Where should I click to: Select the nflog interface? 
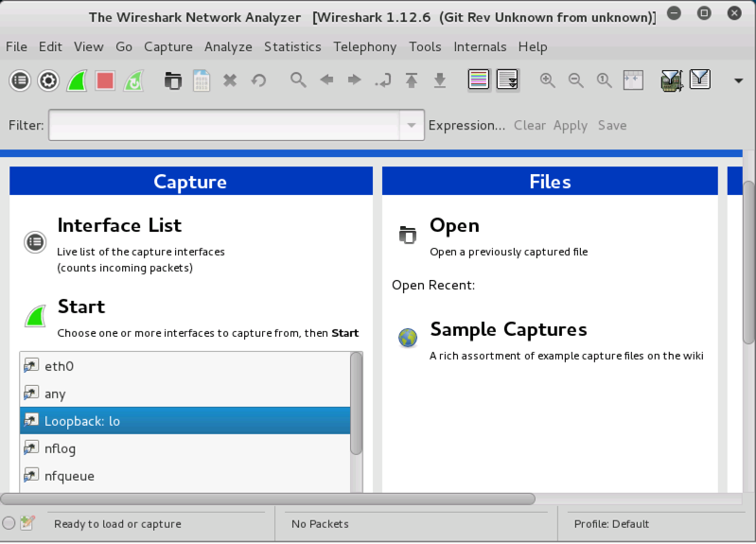60,448
